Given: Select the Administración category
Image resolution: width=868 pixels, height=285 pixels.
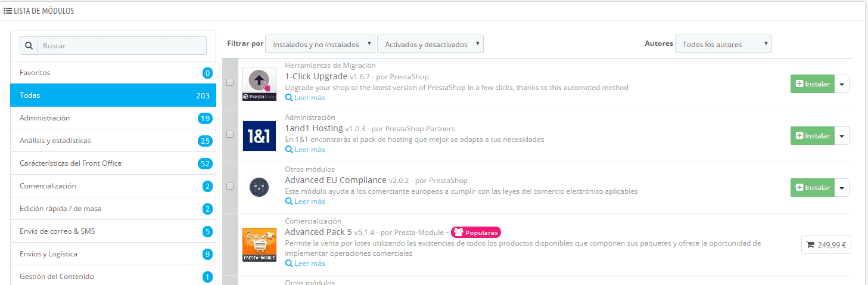Looking at the screenshot, I should pos(113,118).
